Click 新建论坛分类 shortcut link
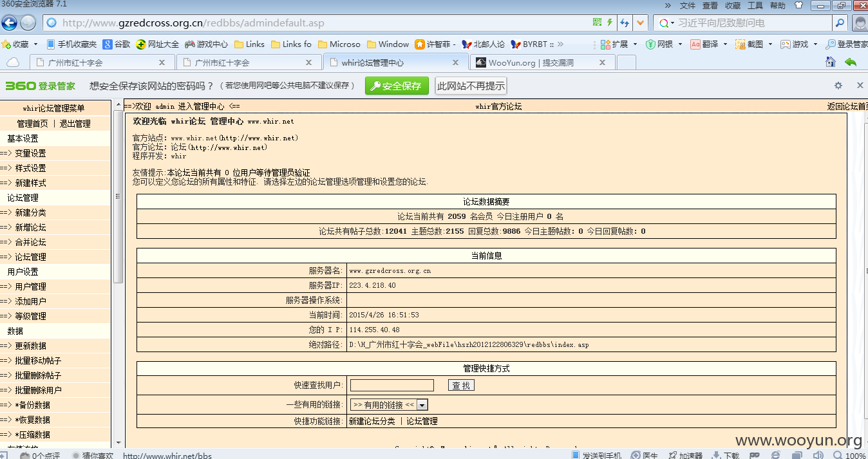The image size is (868, 459). (x=372, y=421)
